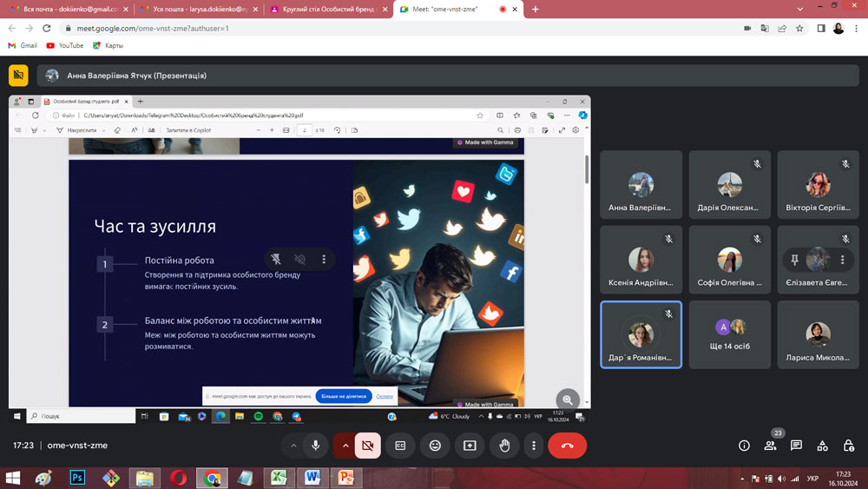868x489 pixels.
Task: Open the 'Ще 14 осіб' participants tile
Action: pos(729,334)
